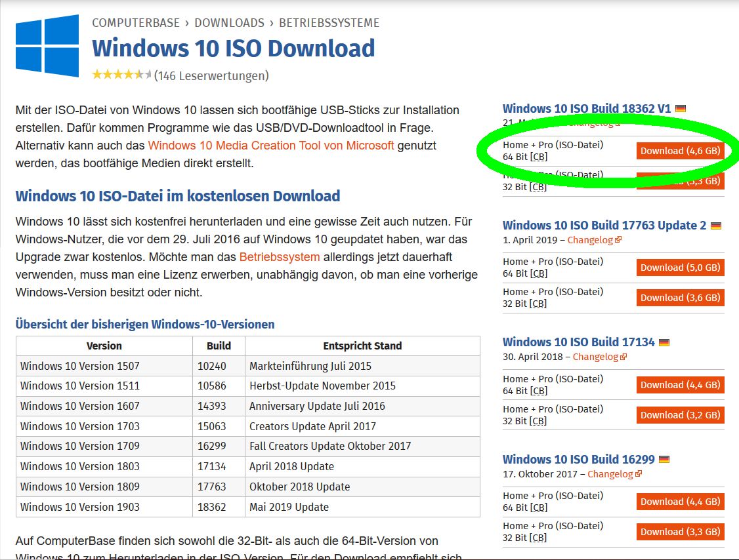Click external-link icon after 1. April 2019 Changelog
This screenshot has width=739, height=560.
coord(618,240)
